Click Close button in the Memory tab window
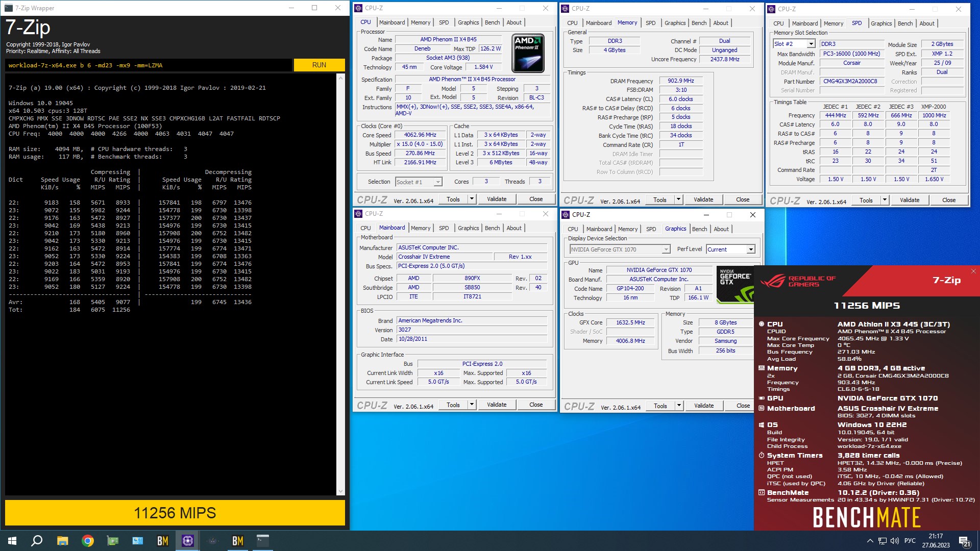 743,199
